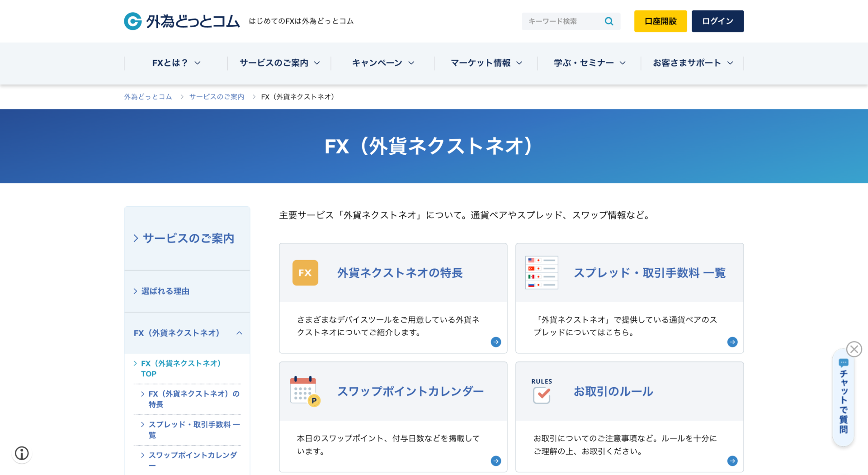Click the 外為どっとコム breadcrumb link

148,97
